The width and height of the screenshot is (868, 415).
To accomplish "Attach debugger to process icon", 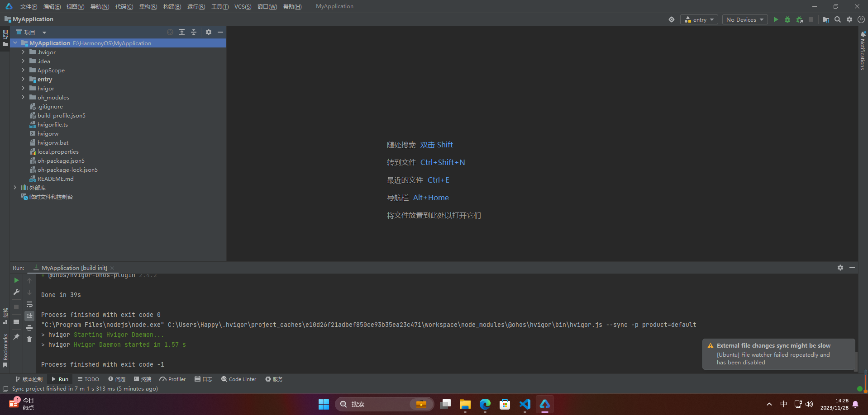I will coord(800,19).
